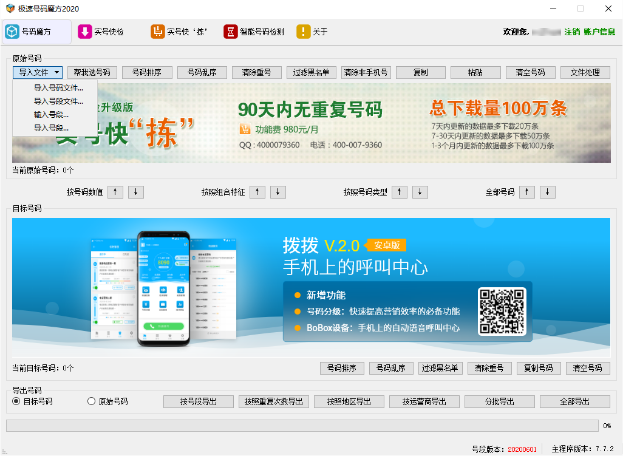Click the 清除非手机号 button

pos(366,72)
